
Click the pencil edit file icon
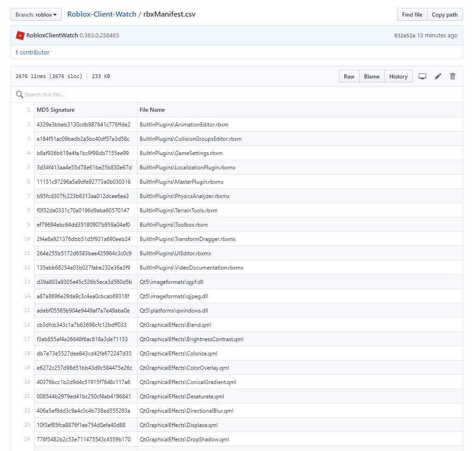coord(438,77)
